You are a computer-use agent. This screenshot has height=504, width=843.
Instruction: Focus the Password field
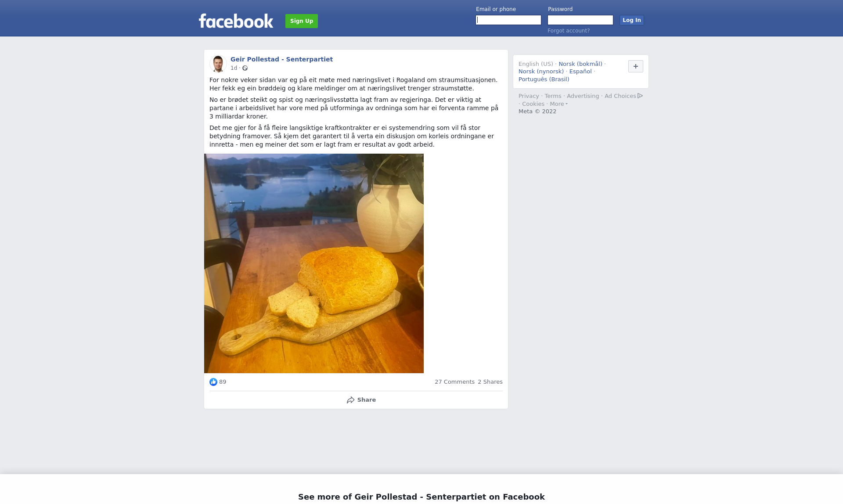(x=580, y=20)
